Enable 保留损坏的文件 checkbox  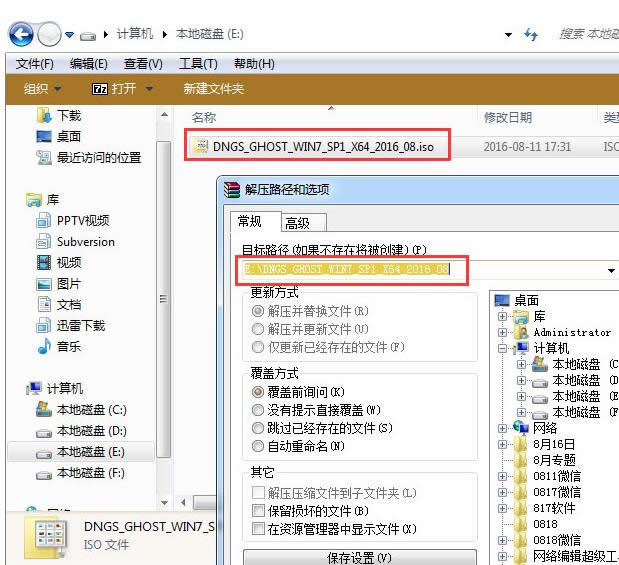(x=259, y=511)
